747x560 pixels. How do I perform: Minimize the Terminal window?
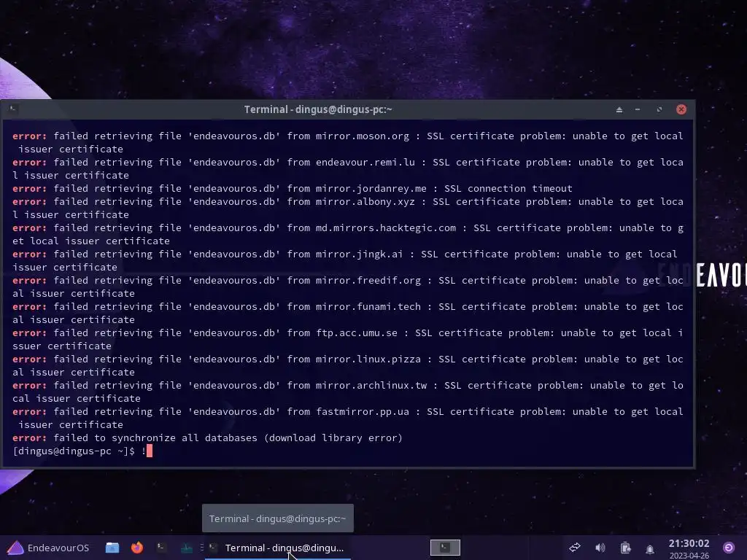(x=638, y=109)
